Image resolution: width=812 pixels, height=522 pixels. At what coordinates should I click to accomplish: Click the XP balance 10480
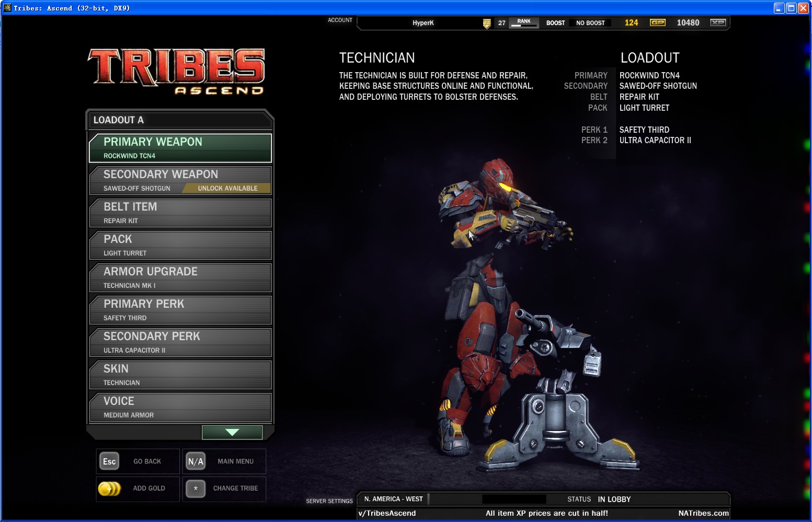pos(688,22)
